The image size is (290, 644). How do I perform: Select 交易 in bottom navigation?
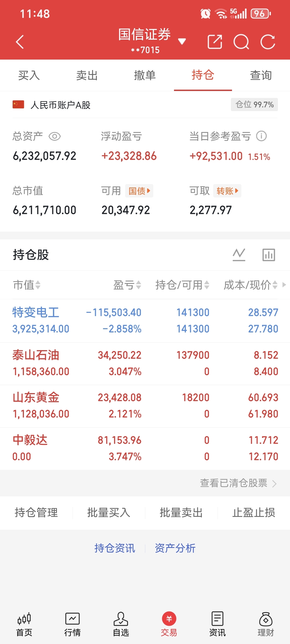[169, 625]
